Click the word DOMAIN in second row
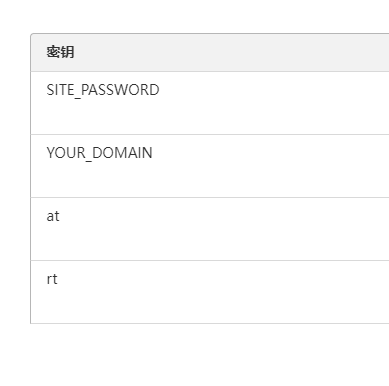This screenshot has height=386, width=389. click(x=122, y=153)
